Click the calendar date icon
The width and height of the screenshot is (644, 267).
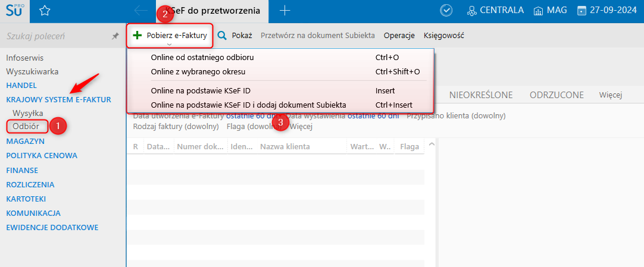(582, 11)
